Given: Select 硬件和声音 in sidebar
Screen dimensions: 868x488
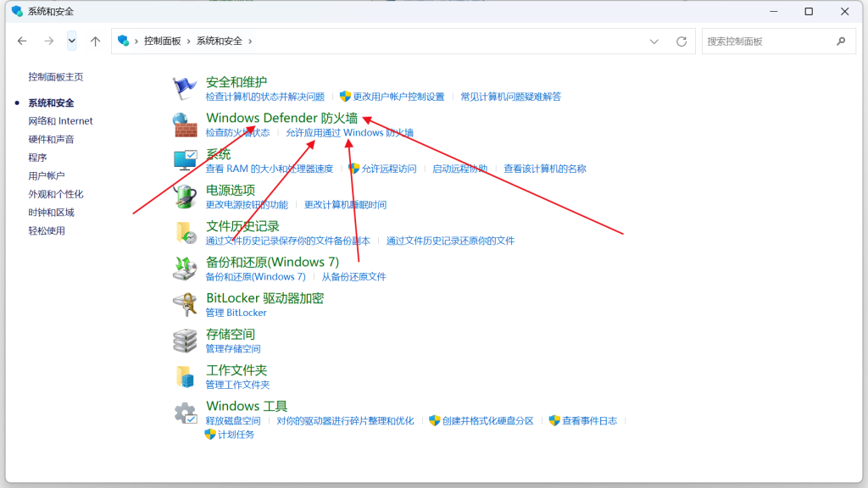Looking at the screenshot, I should pyautogui.click(x=51, y=140).
